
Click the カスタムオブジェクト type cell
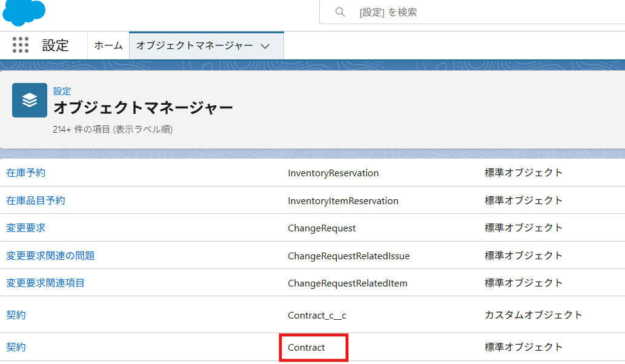point(533,315)
